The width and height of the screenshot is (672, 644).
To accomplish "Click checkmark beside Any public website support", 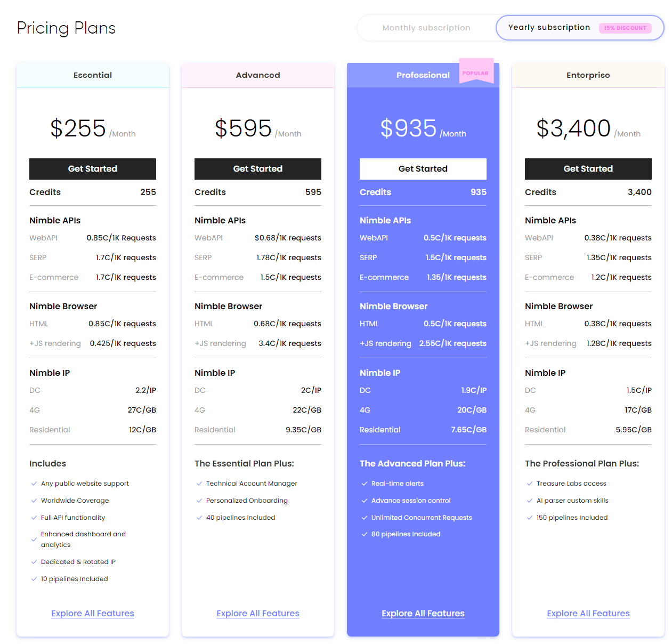I will coord(34,484).
